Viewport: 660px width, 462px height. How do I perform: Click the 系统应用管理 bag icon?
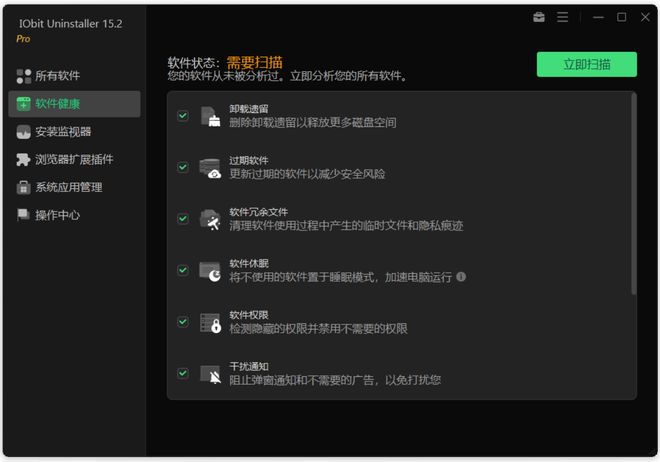[x=24, y=187]
